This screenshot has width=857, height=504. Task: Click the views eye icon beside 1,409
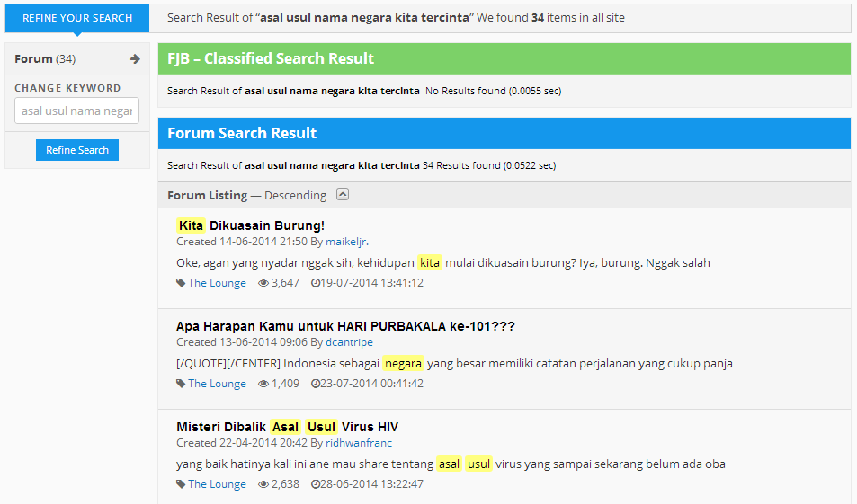point(263,384)
